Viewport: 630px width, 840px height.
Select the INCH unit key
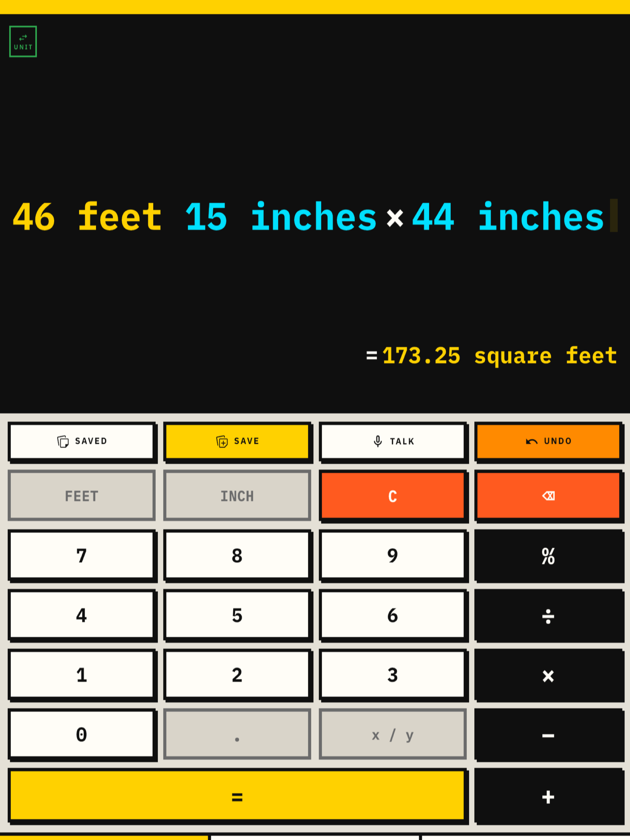237,496
